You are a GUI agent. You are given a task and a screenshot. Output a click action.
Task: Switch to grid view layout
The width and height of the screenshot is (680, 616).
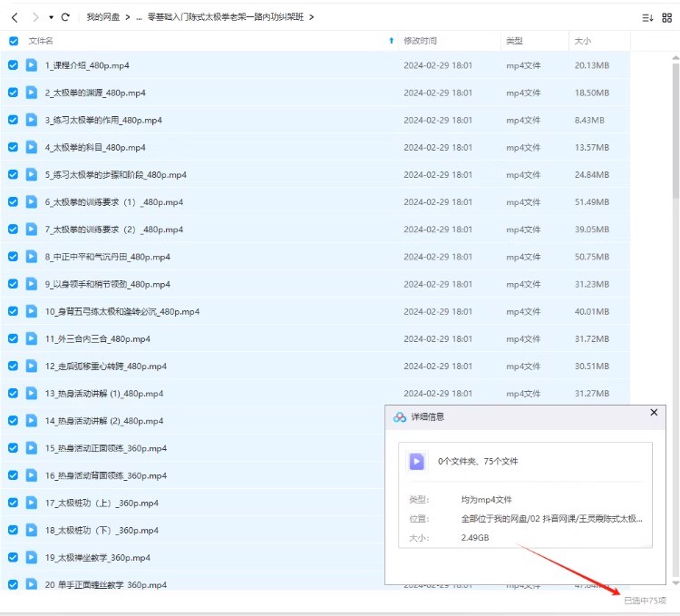668,17
